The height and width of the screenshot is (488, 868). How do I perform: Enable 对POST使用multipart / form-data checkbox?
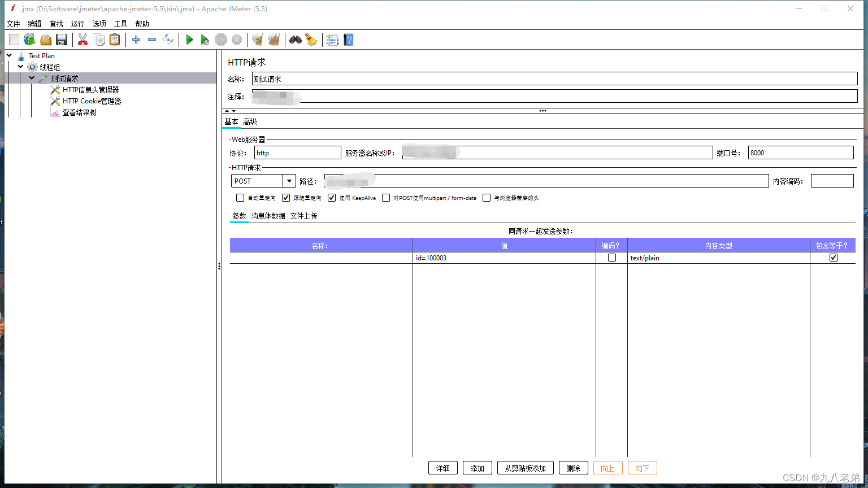386,198
